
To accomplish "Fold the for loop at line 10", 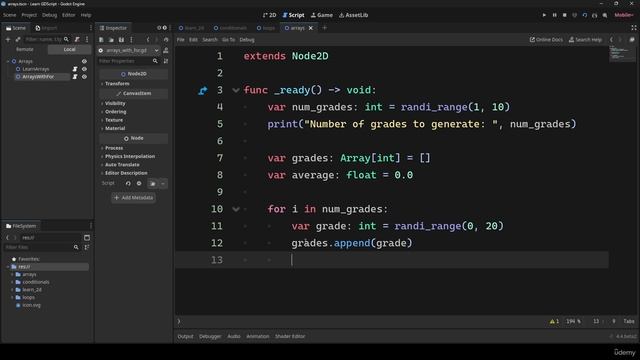I will pyautogui.click(x=236, y=209).
